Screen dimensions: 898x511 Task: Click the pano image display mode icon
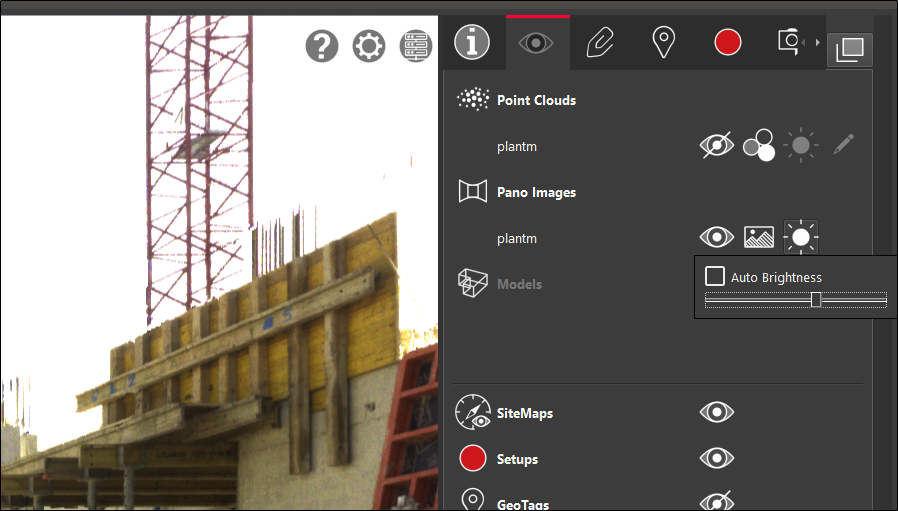[x=759, y=238]
